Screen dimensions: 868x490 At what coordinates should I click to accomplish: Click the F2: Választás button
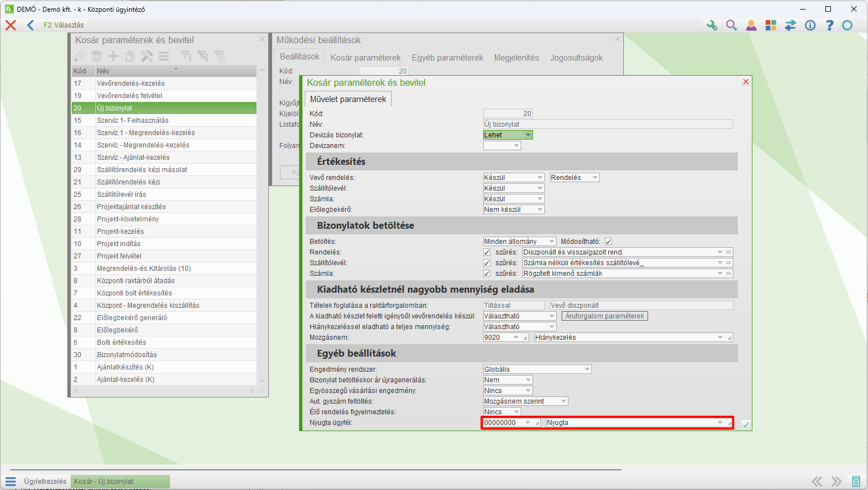[64, 25]
